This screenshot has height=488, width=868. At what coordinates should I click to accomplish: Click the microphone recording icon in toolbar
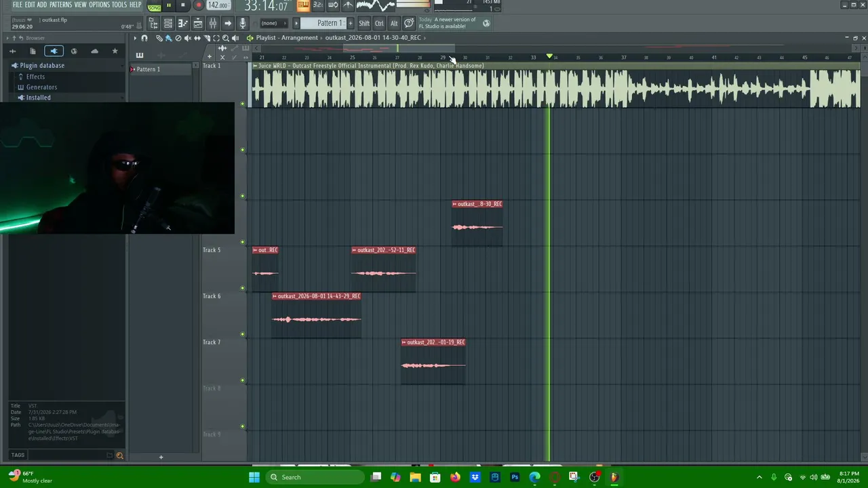point(243,24)
